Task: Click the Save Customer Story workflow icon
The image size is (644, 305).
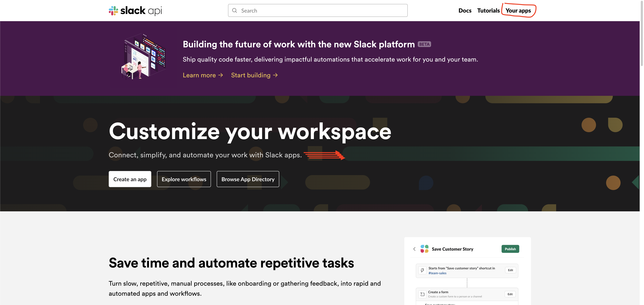Action: click(424, 249)
